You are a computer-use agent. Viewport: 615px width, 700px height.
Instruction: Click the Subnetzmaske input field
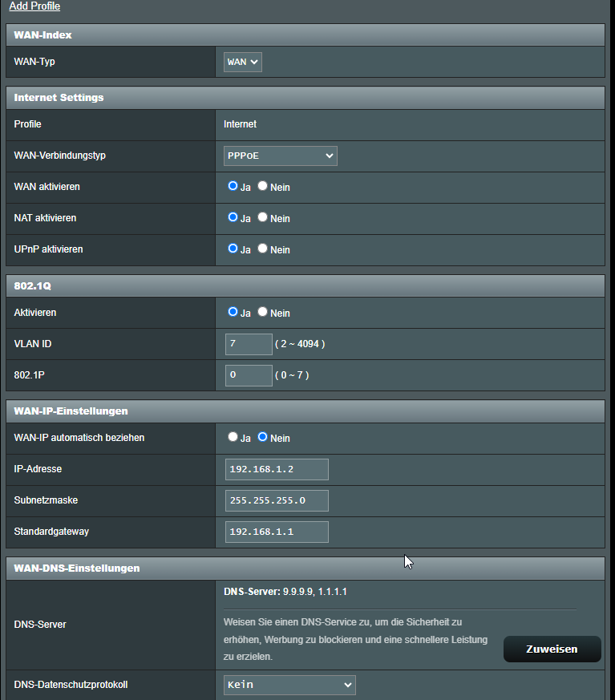(x=277, y=500)
